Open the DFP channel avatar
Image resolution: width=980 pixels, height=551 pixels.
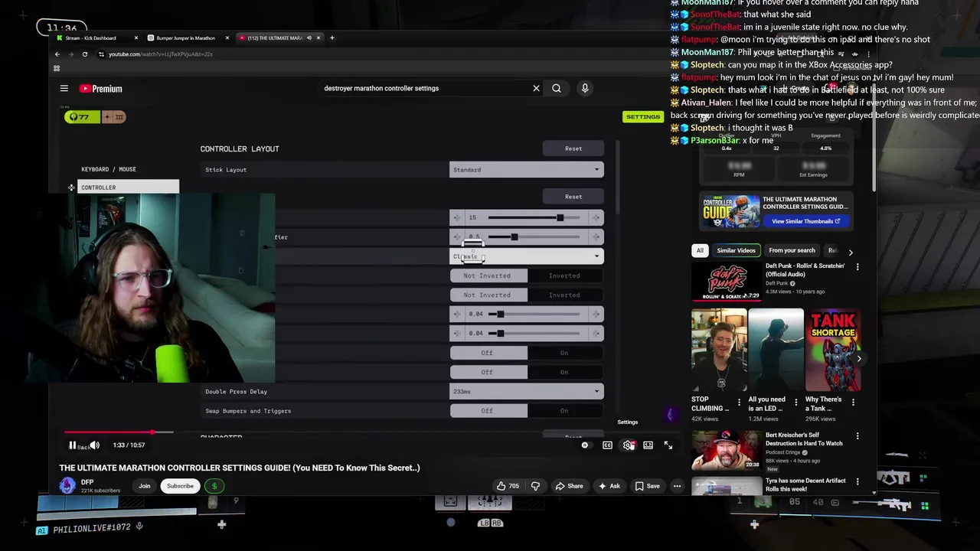pyautogui.click(x=67, y=485)
